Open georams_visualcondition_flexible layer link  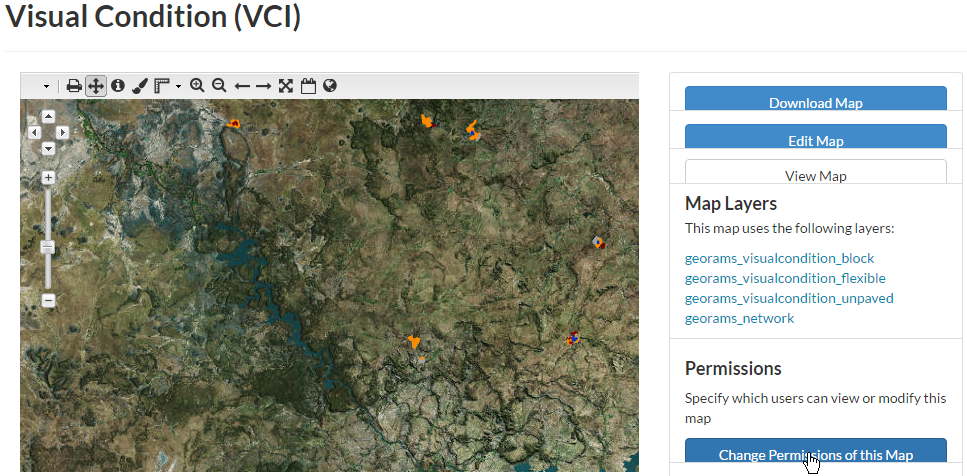click(x=785, y=278)
